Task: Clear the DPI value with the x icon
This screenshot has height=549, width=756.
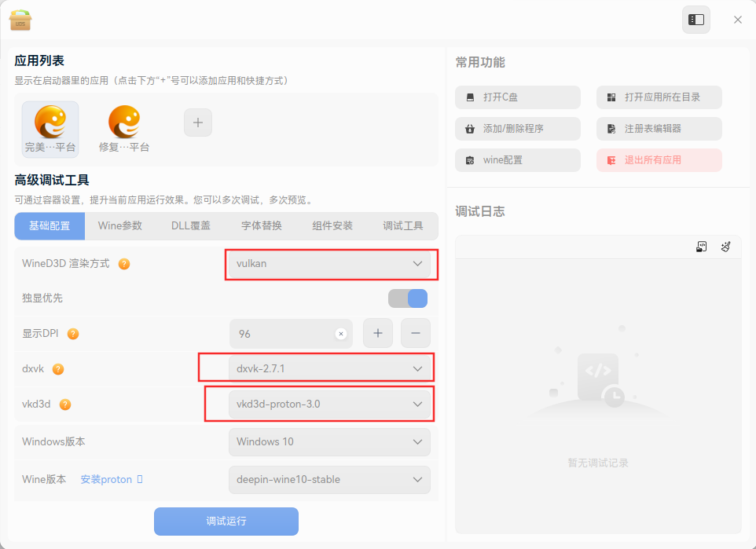Action: [341, 334]
